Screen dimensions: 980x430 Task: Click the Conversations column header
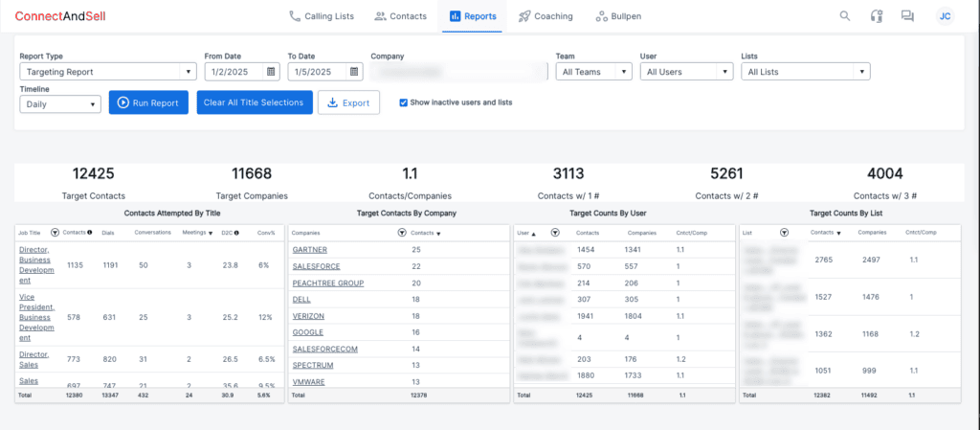pyautogui.click(x=152, y=233)
